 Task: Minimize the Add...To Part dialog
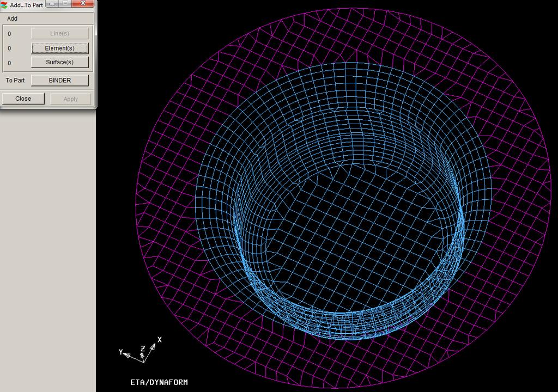(52, 4)
